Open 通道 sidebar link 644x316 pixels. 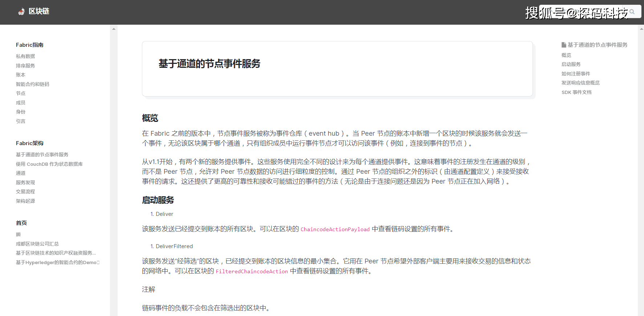(x=21, y=173)
